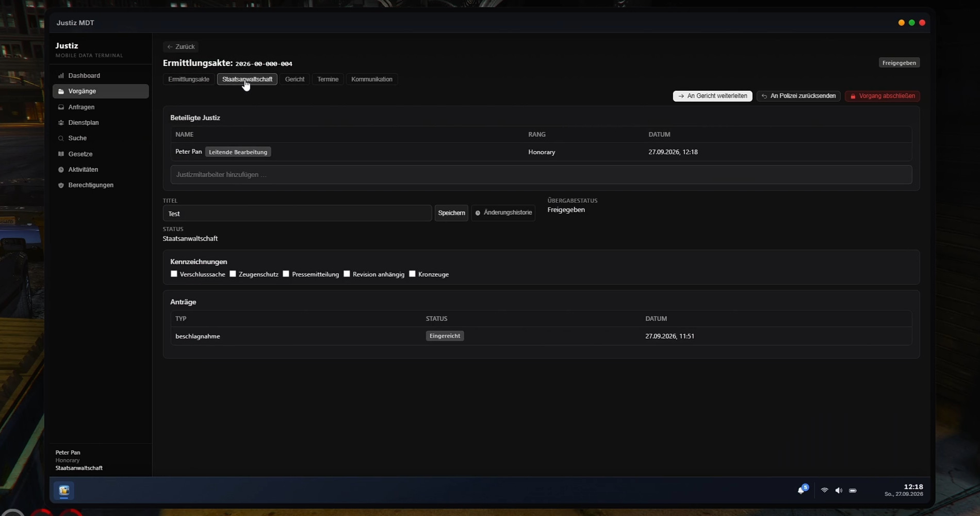Click the orange window control dot

click(x=902, y=23)
